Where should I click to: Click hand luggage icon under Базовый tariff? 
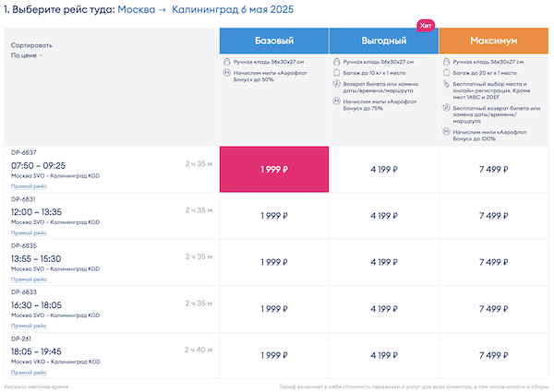[226, 62]
